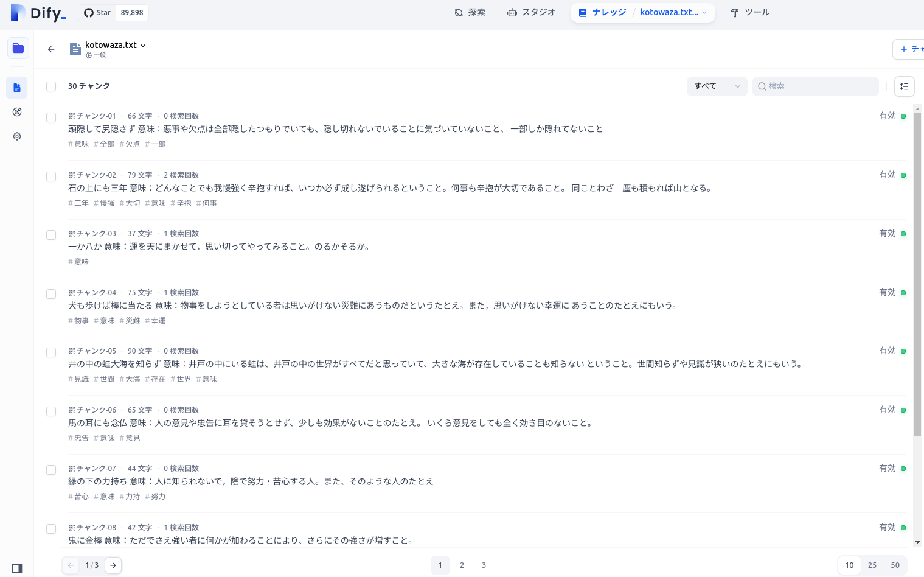Click the Dify logo
Viewport: 924px width, 577px height.
[x=38, y=13]
